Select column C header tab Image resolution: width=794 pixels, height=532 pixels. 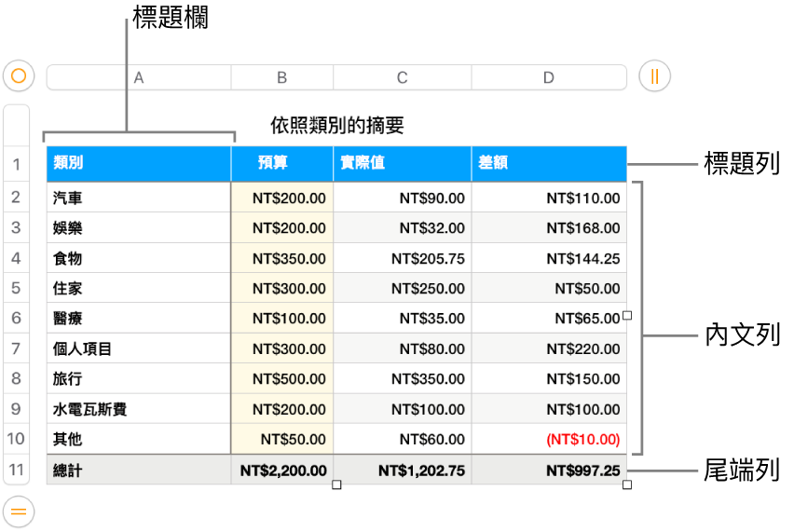(402, 77)
